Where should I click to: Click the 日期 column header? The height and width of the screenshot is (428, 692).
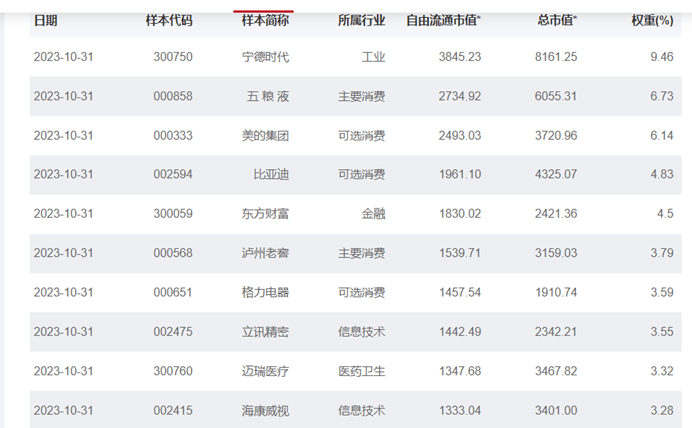point(45,21)
